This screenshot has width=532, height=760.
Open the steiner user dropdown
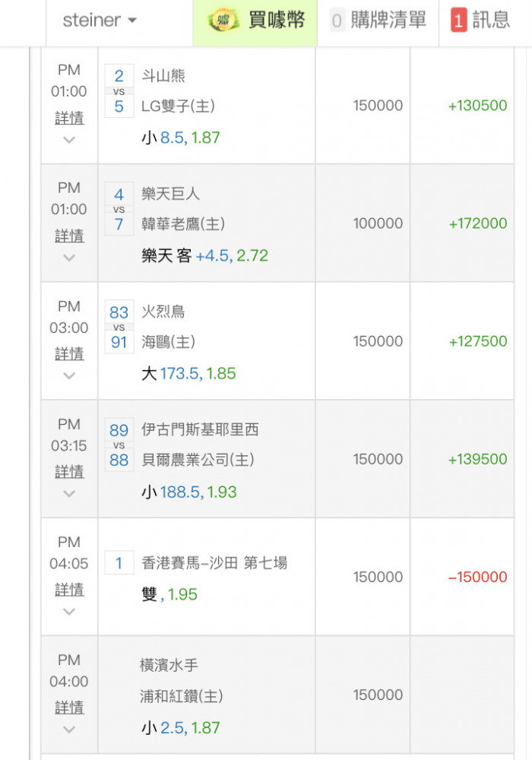click(x=100, y=21)
